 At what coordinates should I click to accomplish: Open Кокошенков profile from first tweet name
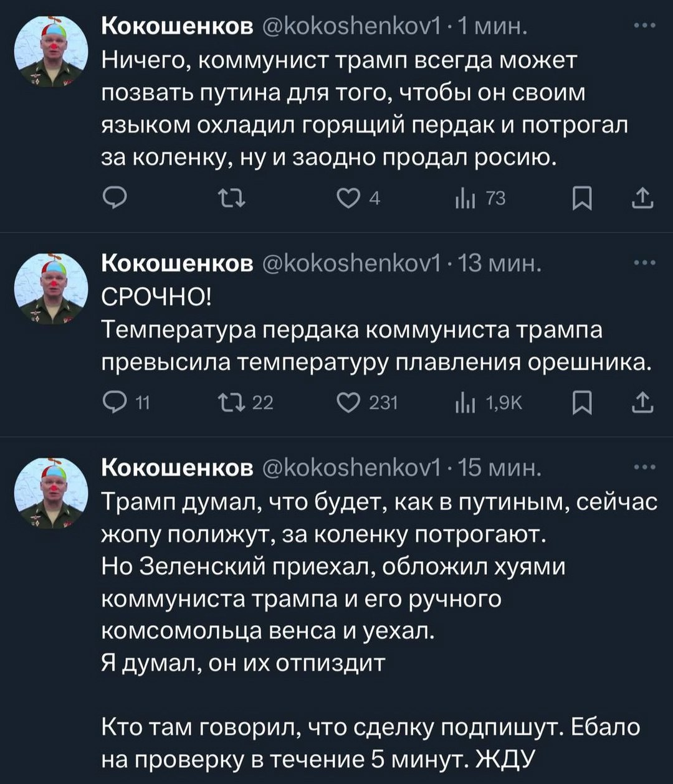click(177, 26)
